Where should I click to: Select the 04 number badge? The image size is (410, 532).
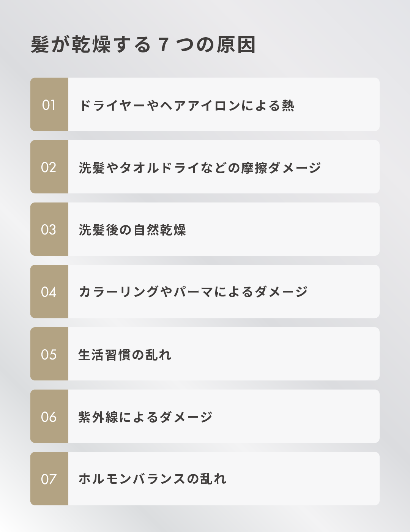click(x=49, y=291)
